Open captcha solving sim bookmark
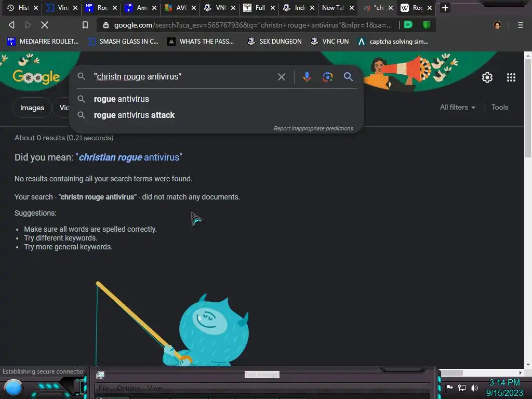Screen dimensions: 532x399 tap(393, 42)
